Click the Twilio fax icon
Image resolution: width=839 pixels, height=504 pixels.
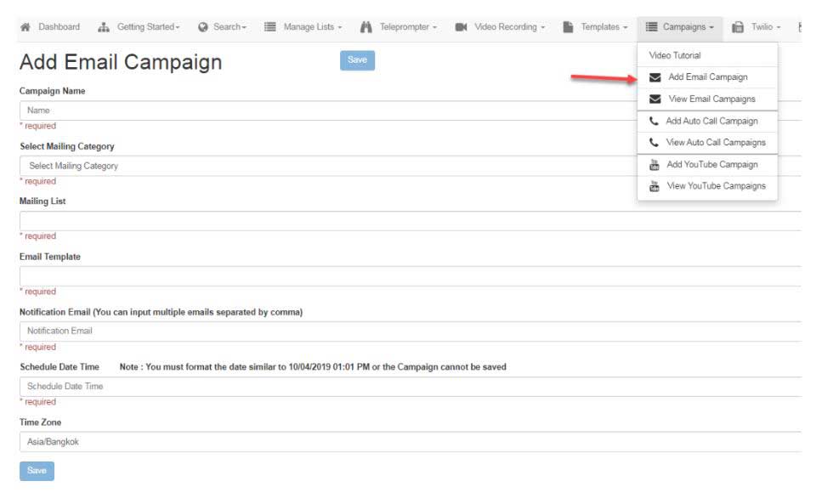(738, 27)
